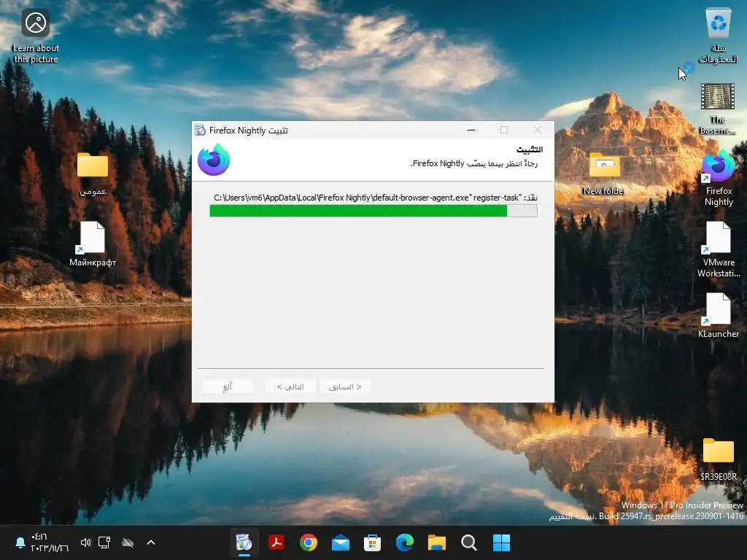747x560 pixels.
Task: Click the Back (السابق) button
Action: 345,386
